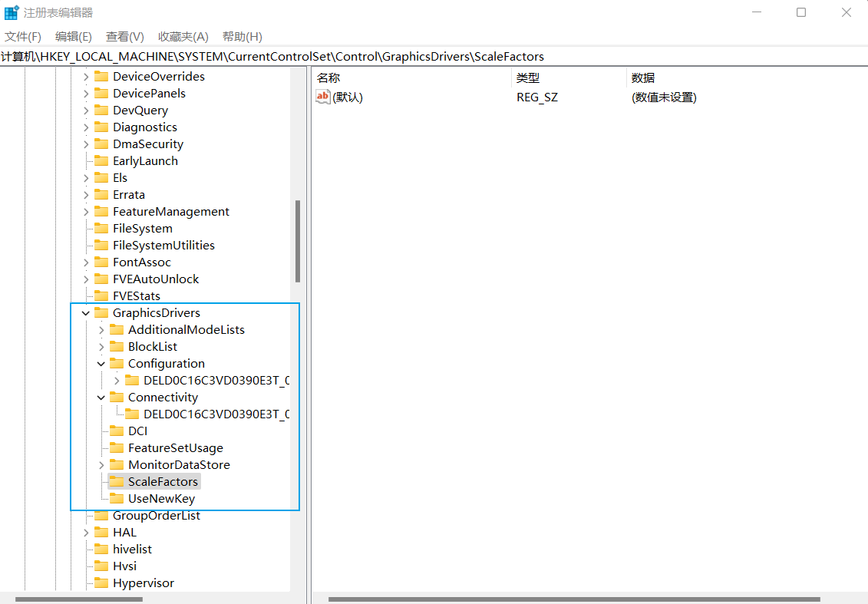Viewport: 868px width, 604px height.
Task: Click the UseNewKey folder icon
Action: point(117,499)
